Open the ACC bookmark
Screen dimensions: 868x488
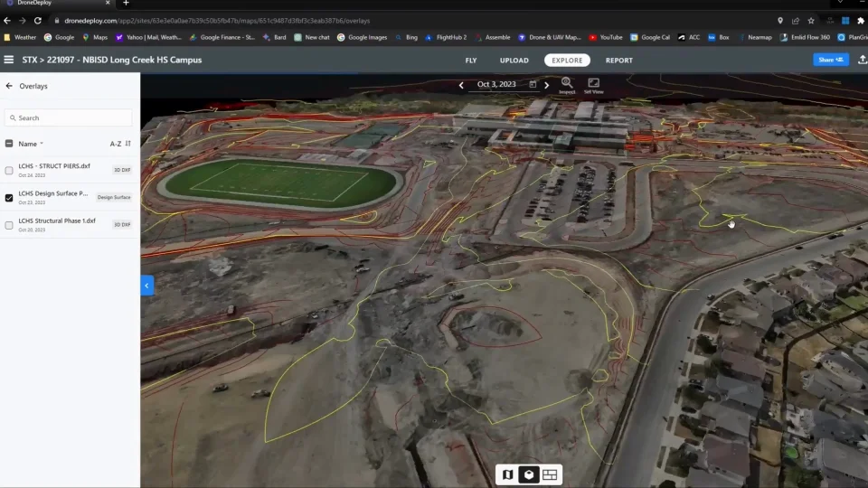[689, 37]
